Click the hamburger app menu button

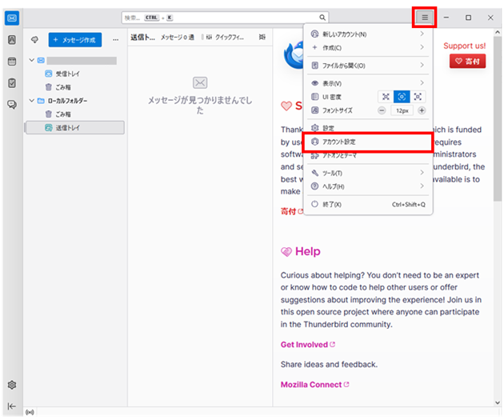424,17
